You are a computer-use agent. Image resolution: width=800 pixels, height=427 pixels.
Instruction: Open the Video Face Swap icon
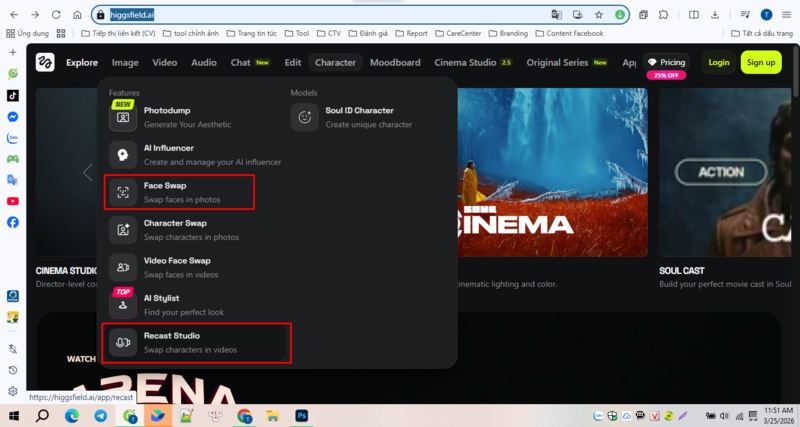pyautogui.click(x=123, y=267)
